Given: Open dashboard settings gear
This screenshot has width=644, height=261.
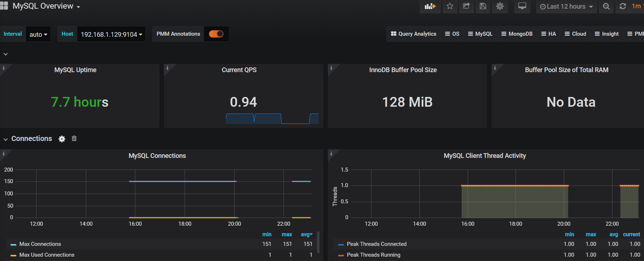Looking at the screenshot, I should (500, 6).
